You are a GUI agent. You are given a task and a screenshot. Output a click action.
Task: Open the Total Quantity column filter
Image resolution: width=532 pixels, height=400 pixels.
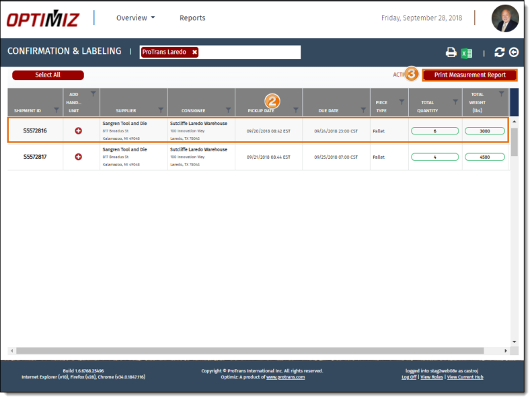[x=455, y=102]
